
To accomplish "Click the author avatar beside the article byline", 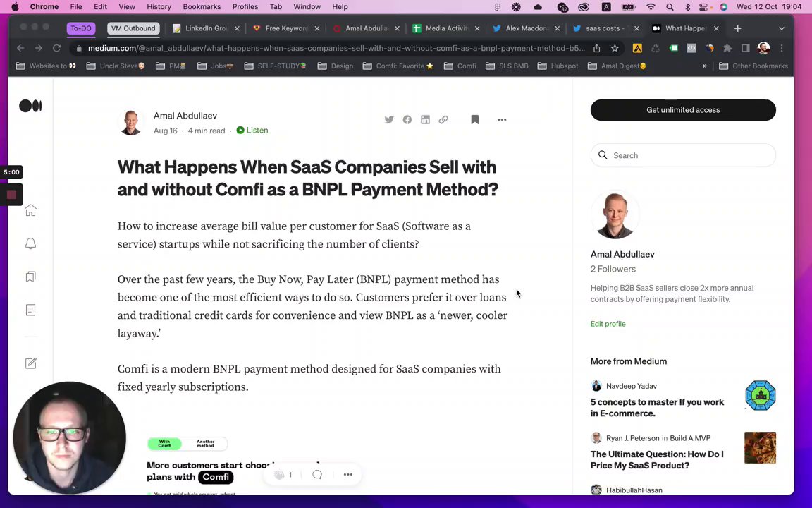I will 131,123.
